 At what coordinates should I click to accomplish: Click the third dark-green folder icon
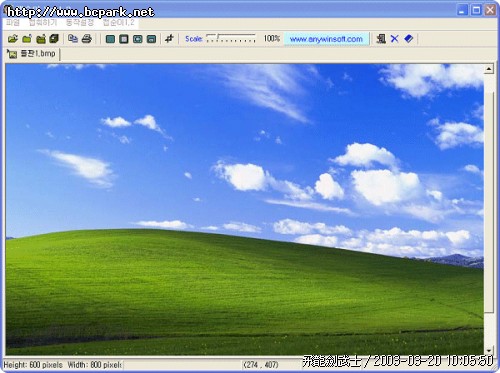coord(41,39)
